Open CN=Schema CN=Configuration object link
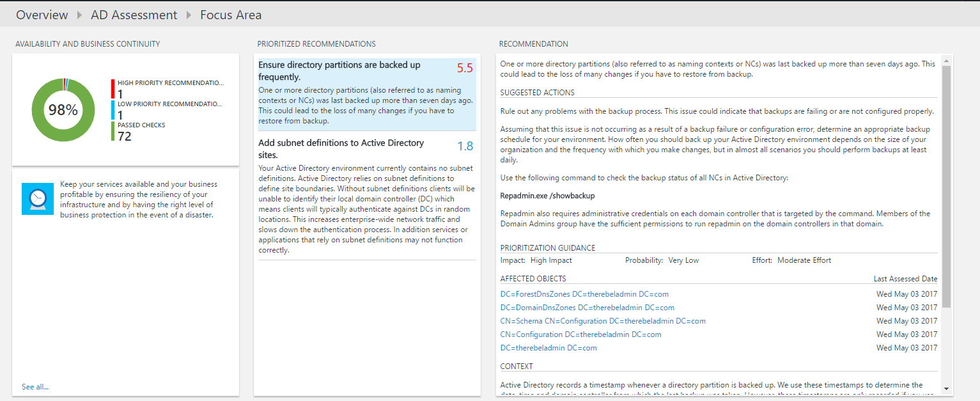This screenshot has width=980, height=401. (x=603, y=321)
